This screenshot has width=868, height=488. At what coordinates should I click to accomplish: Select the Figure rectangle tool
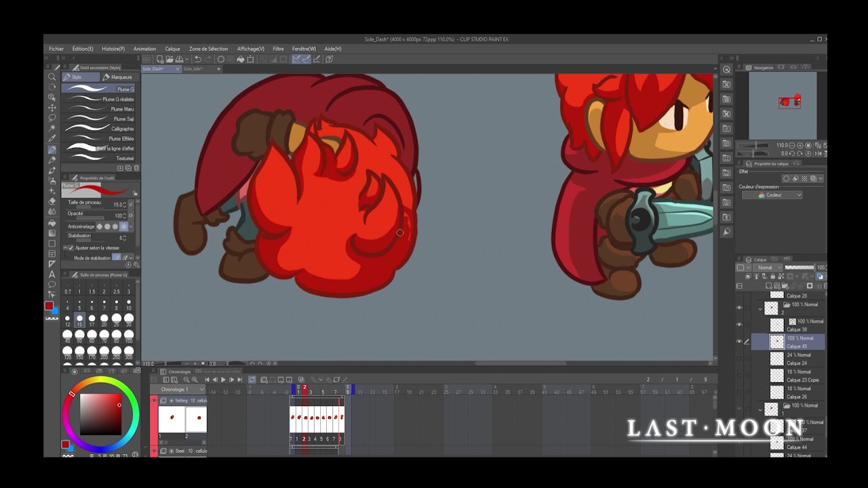[x=52, y=243]
